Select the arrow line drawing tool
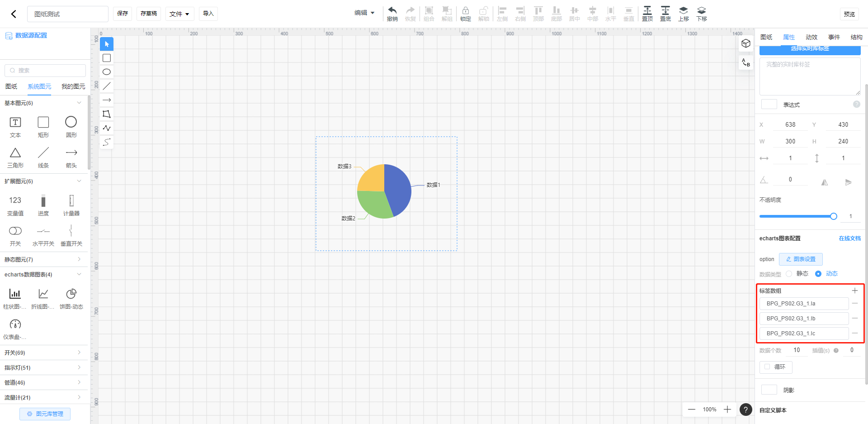The width and height of the screenshot is (868, 424). click(x=107, y=100)
